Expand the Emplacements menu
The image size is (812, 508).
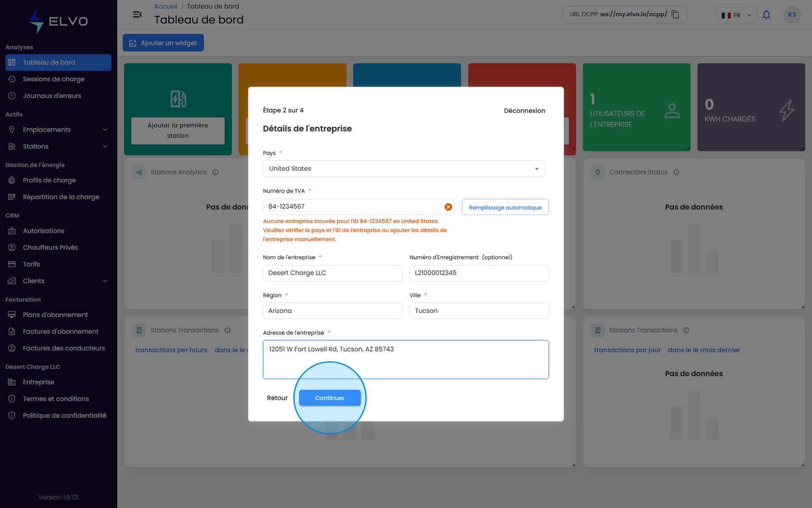click(x=58, y=130)
